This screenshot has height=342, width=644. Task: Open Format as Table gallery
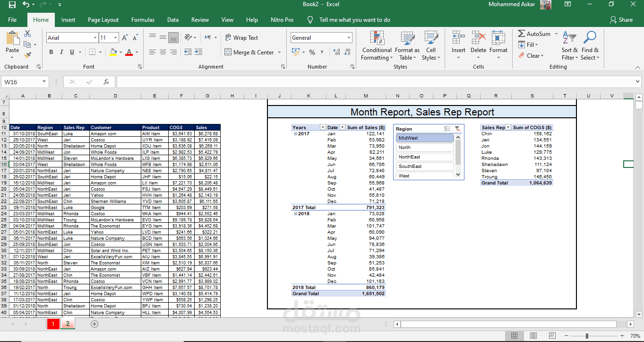tap(407, 46)
